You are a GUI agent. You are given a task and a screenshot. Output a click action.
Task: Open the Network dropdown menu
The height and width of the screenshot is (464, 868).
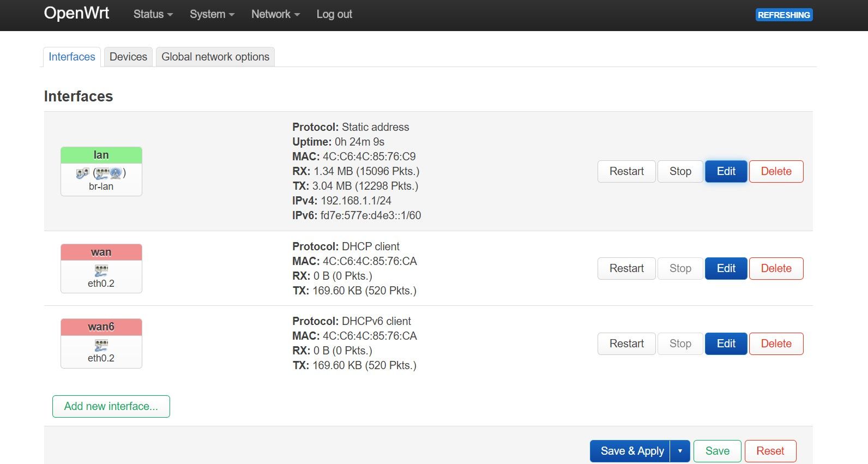pos(275,14)
